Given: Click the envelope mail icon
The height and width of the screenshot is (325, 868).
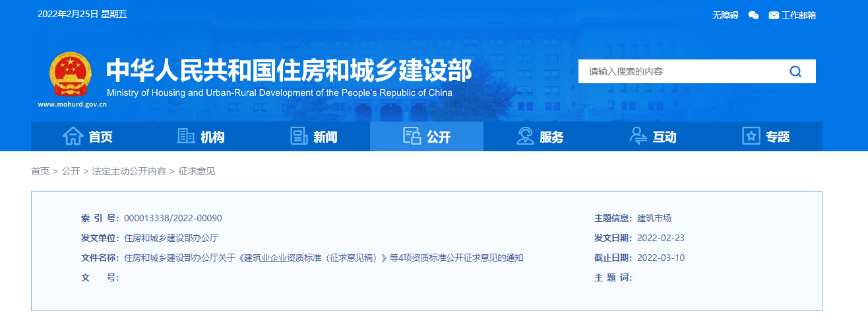Looking at the screenshot, I should click(774, 15).
